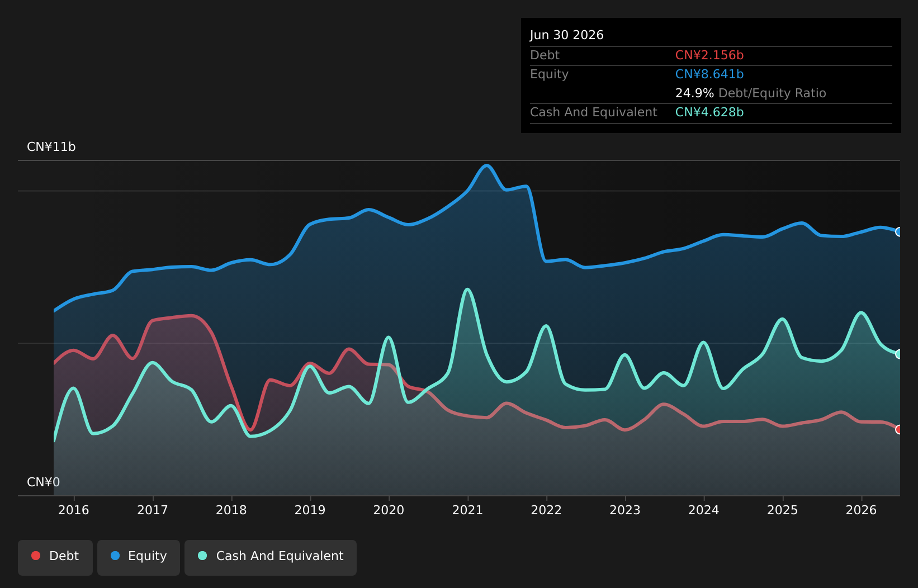Click the 2025 x-axis label
Viewport: 918px width, 588px height.
pos(783,510)
